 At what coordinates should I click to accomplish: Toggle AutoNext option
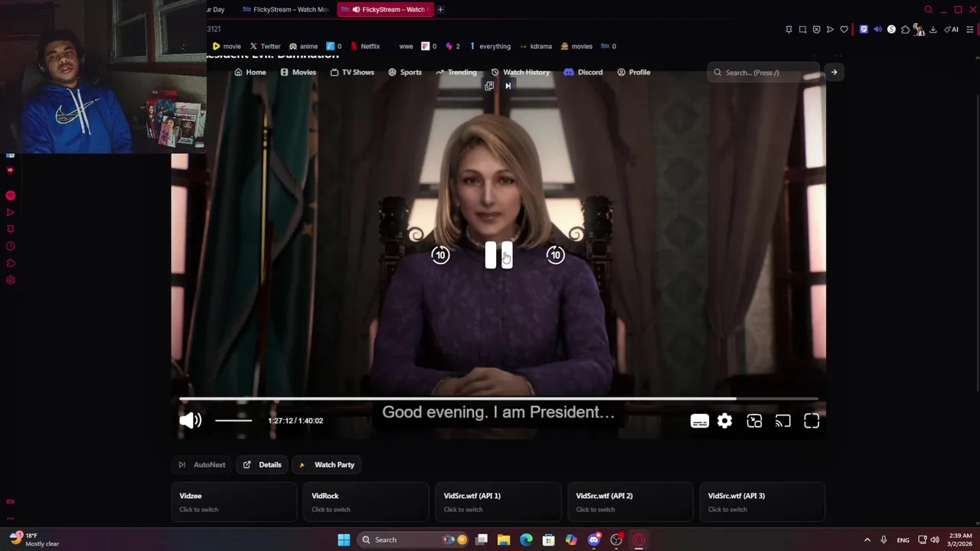pos(202,465)
